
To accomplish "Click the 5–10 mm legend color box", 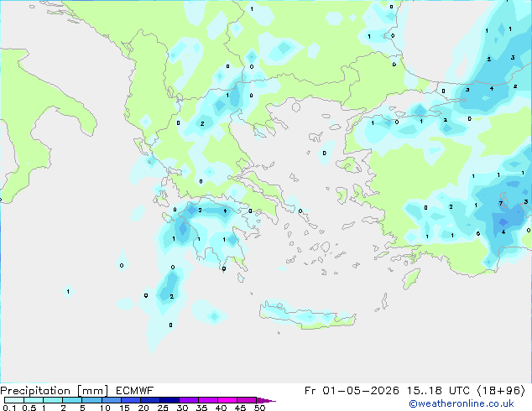I will coord(91,400).
